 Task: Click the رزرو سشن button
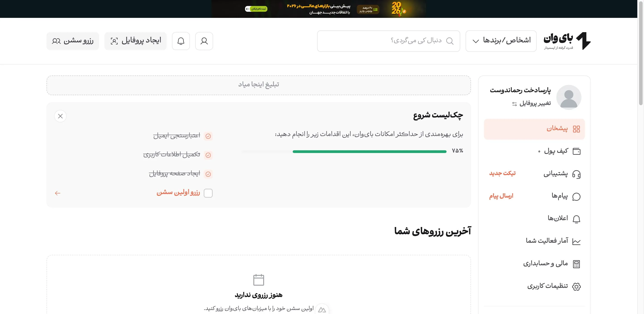(x=73, y=41)
